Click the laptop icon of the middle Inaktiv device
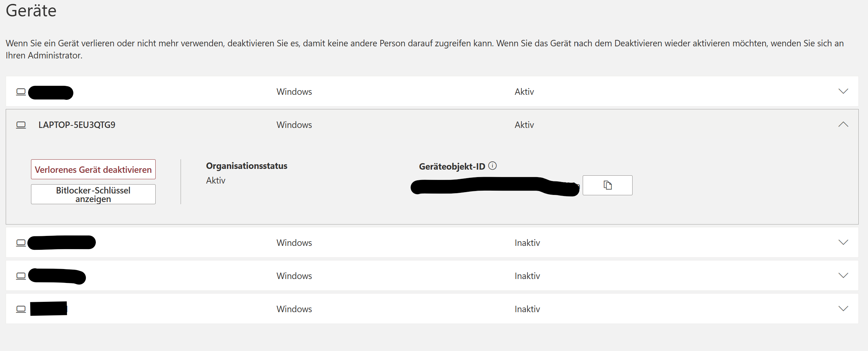This screenshot has width=868, height=351. [21, 276]
